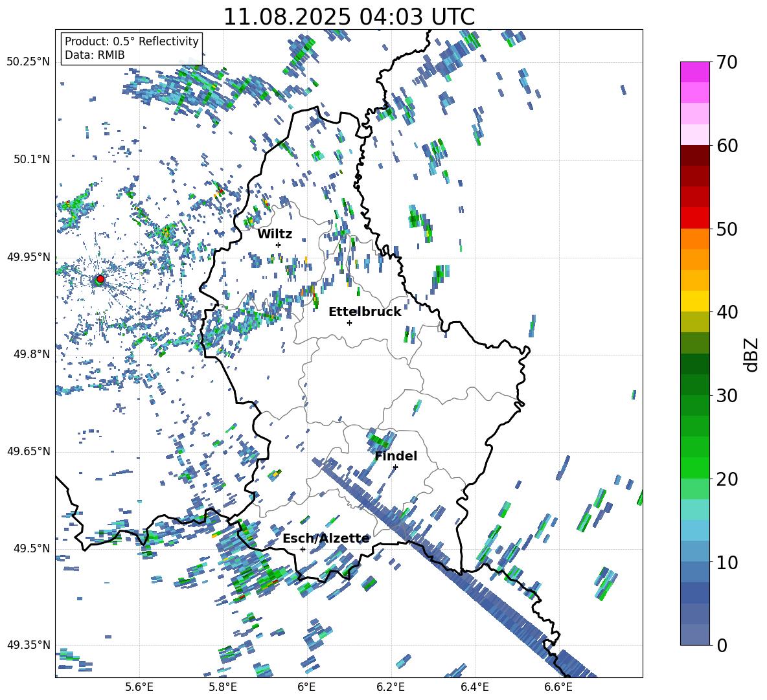Click the Data: RMIB text

pos(95,55)
